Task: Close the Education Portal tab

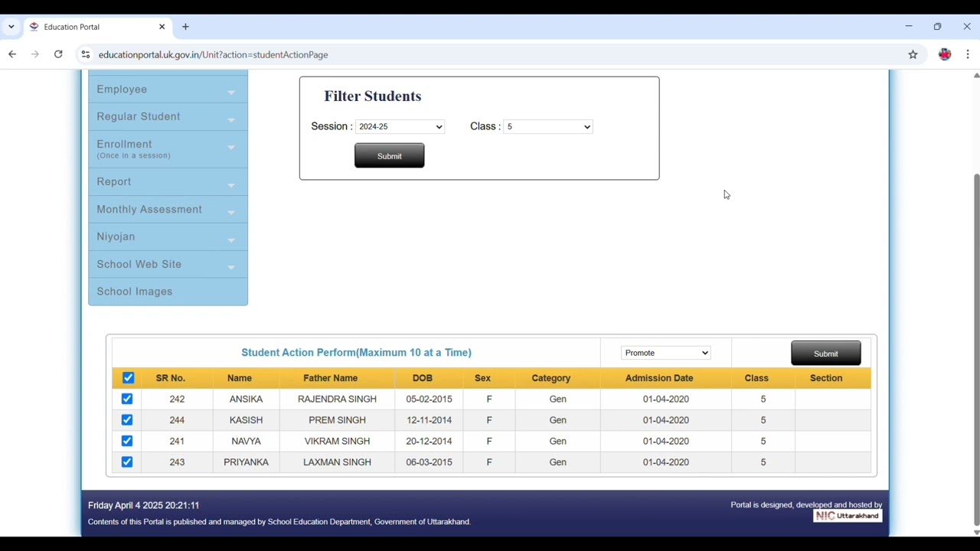Action: (162, 27)
